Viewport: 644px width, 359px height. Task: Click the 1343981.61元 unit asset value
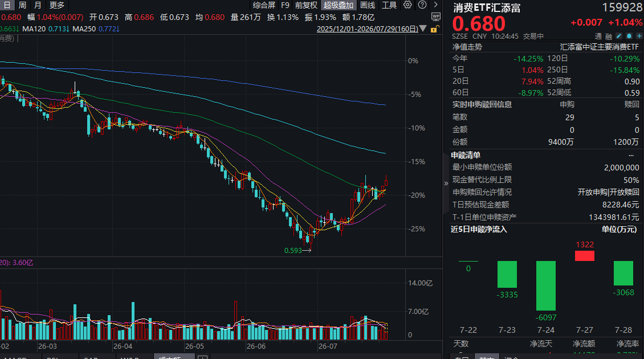[x=614, y=217]
